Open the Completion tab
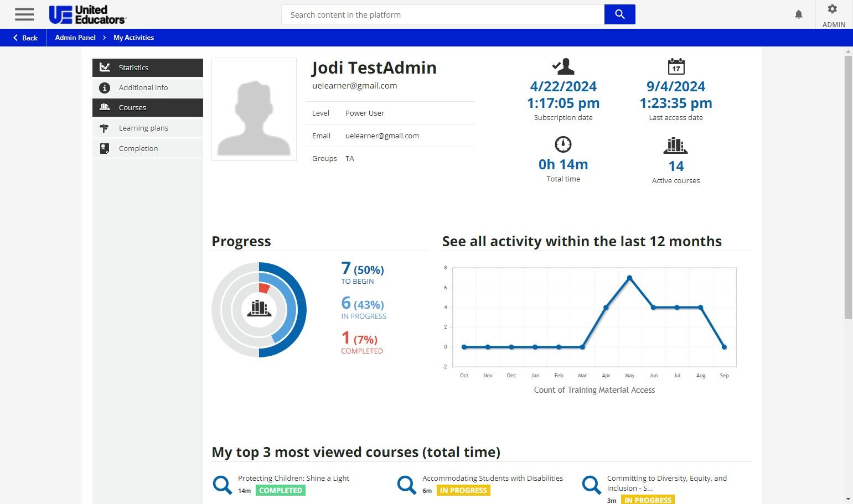This screenshot has height=504, width=853. point(148,148)
